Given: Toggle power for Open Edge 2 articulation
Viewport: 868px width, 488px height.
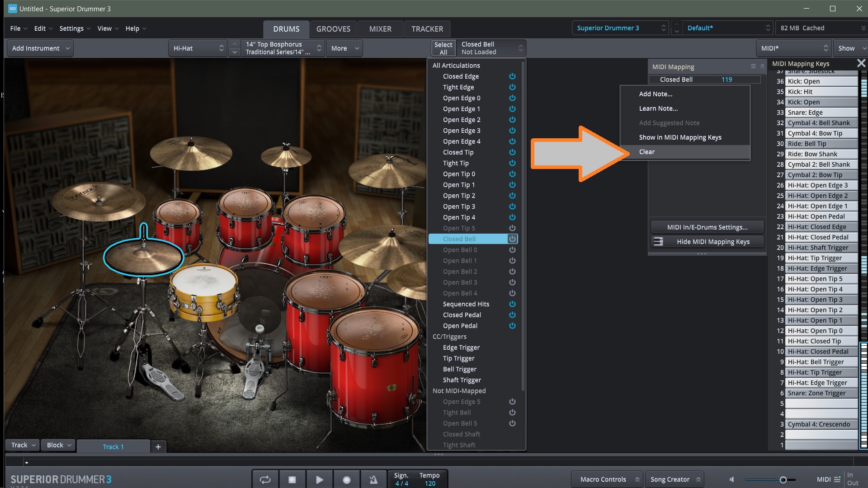Looking at the screenshot, I should 512,120.
